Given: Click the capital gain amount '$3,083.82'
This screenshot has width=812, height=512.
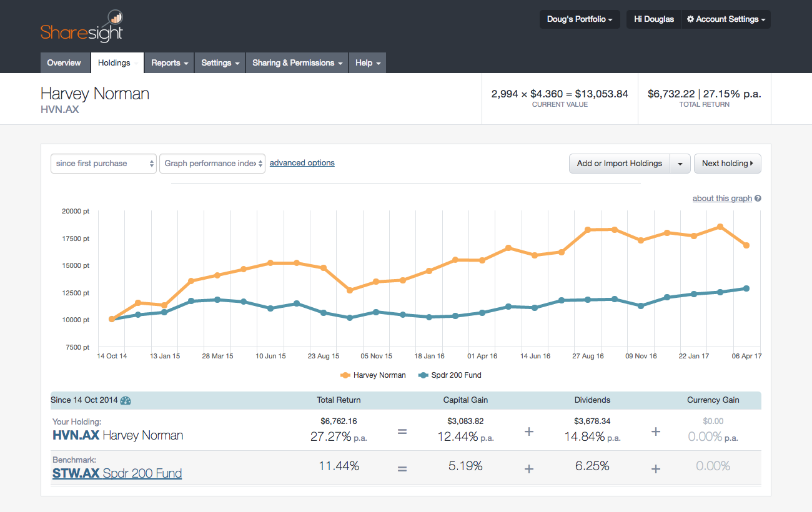Looking at the screenshot, I should [x=465, y=421].
